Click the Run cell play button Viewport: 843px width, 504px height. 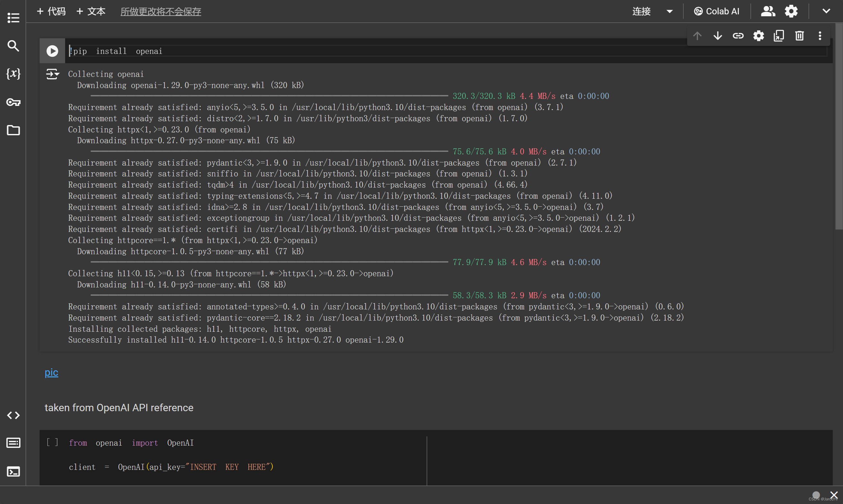click(52, 50)
